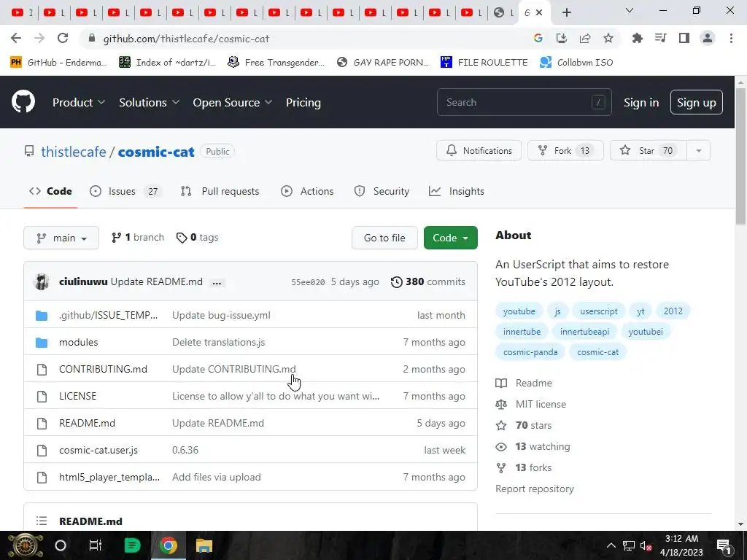
Task: Click the Notifications button
Action: pyautogui.click(x=479, y=150)
